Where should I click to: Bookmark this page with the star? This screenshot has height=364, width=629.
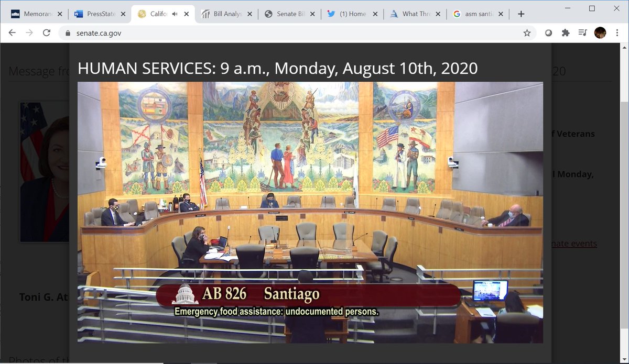(527, 33)
